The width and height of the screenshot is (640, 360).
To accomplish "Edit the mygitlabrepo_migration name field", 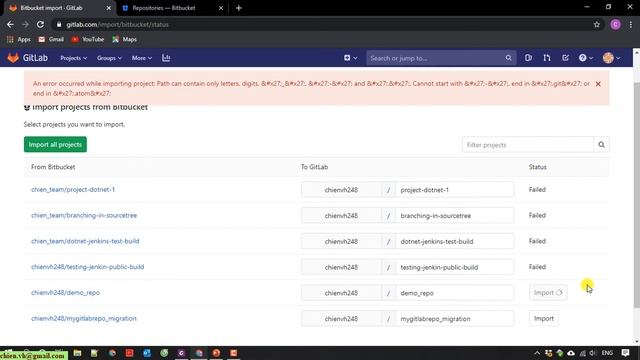I will tap(455, 319).
